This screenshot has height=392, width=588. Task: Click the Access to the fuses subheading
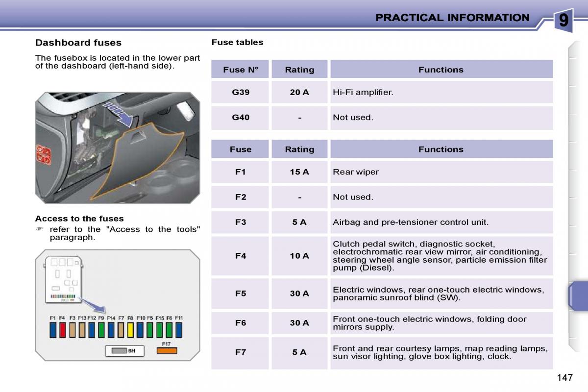(79, 219)
